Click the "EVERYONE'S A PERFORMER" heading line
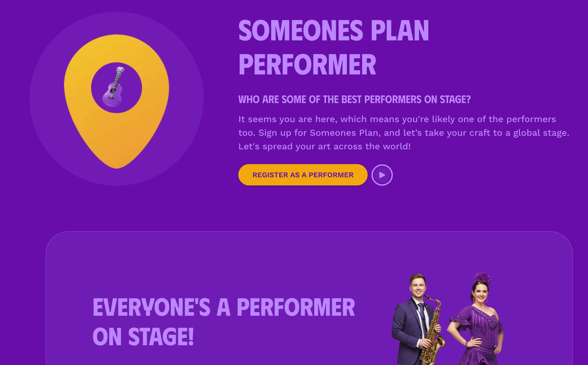 point(224,307)
